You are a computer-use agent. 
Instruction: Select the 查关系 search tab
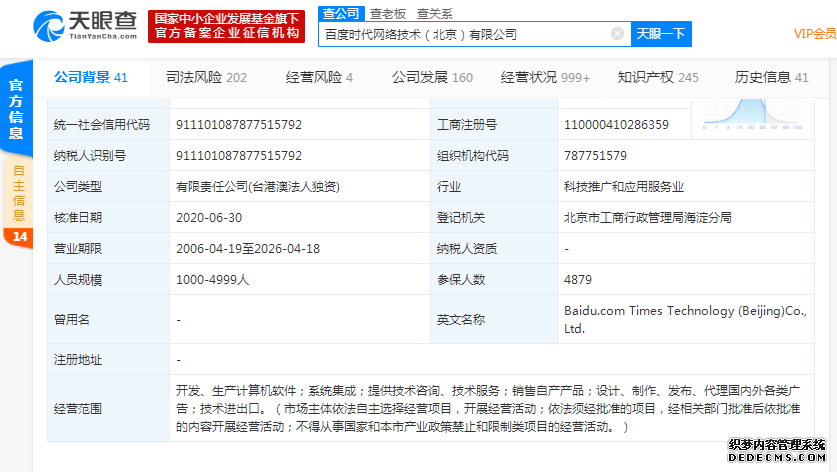pyautogui.click(x=435, y=14)
